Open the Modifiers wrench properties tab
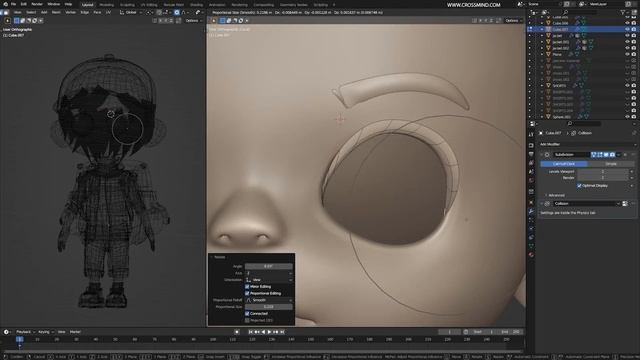Screen dimensions: 640x360 (531, 211)
